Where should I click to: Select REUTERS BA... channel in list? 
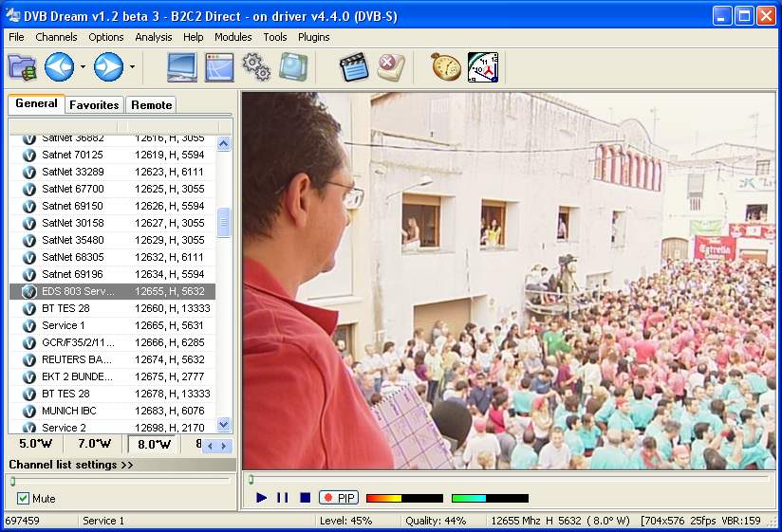coord(76,359)
